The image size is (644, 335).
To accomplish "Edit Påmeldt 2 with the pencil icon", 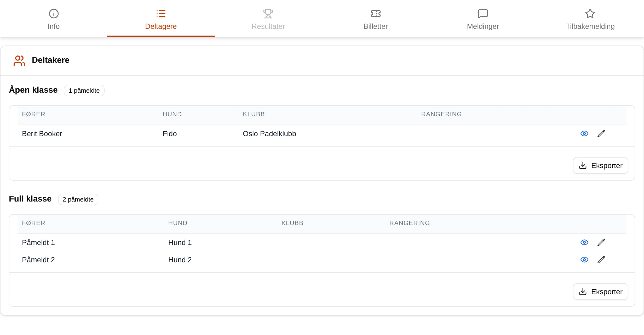I will click(601, 260).
